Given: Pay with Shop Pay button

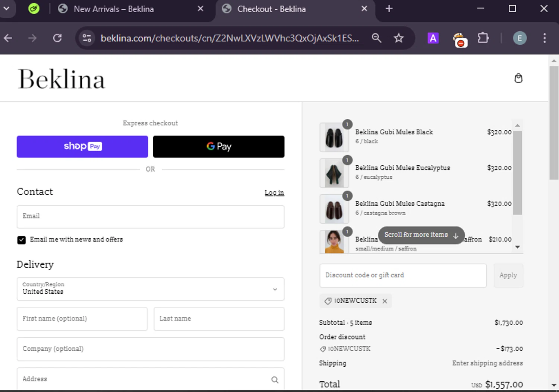Looking at the screenshot, I should (82, 146).
